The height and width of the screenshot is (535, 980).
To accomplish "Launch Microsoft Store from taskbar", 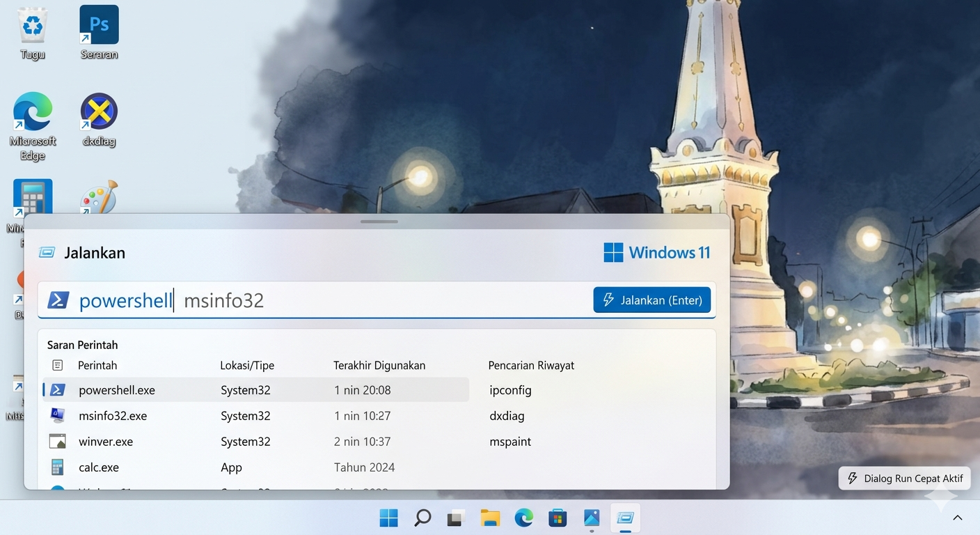I will (x=558, y=518).
